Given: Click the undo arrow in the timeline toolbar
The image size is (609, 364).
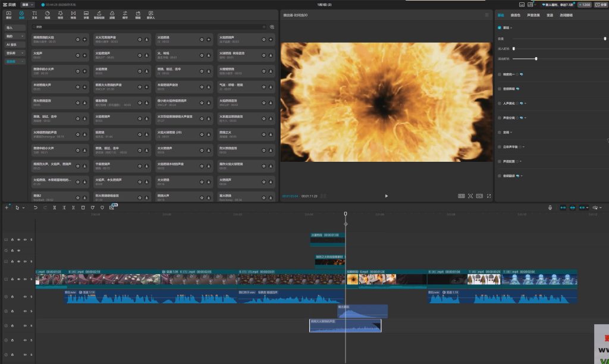Looking at the screenshot, I should tap(35, 208).
